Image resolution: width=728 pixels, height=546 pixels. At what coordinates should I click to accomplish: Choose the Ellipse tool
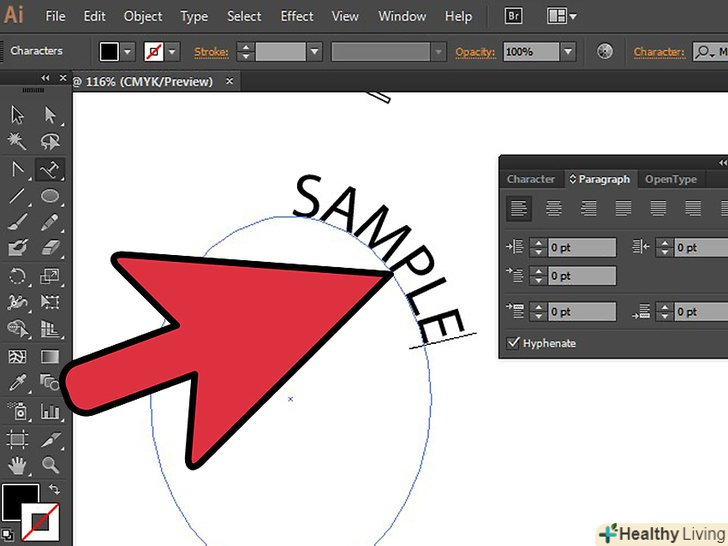(50, 196)
